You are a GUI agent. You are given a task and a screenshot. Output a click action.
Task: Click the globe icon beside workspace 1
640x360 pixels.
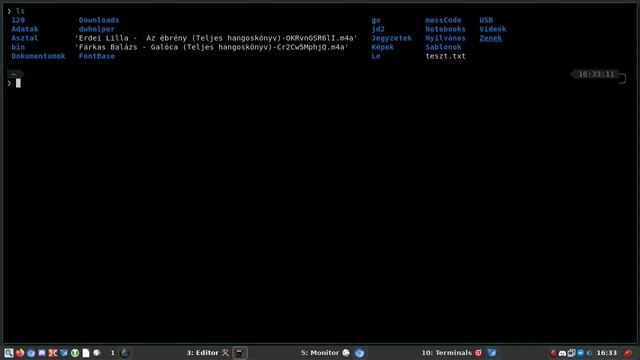(124, 353)
